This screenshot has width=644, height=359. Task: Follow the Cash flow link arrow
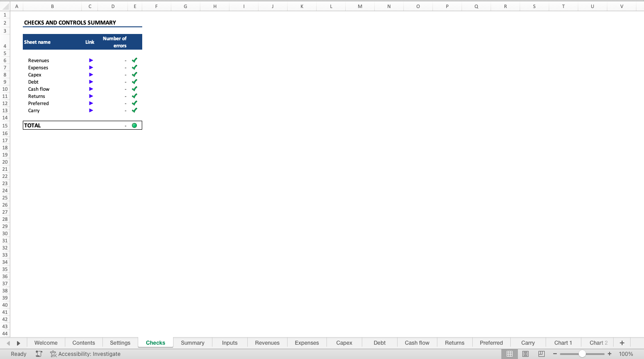91,89
